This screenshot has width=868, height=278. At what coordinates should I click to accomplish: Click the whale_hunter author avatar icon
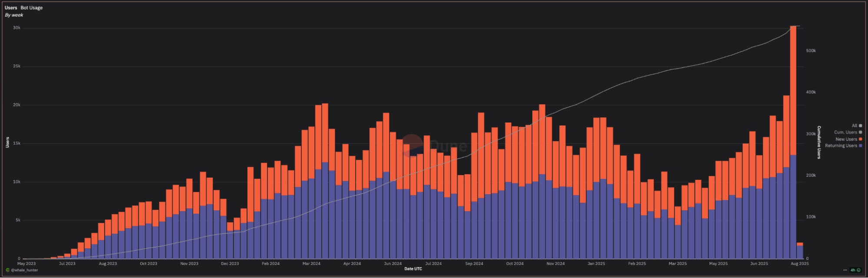point(7,270)
